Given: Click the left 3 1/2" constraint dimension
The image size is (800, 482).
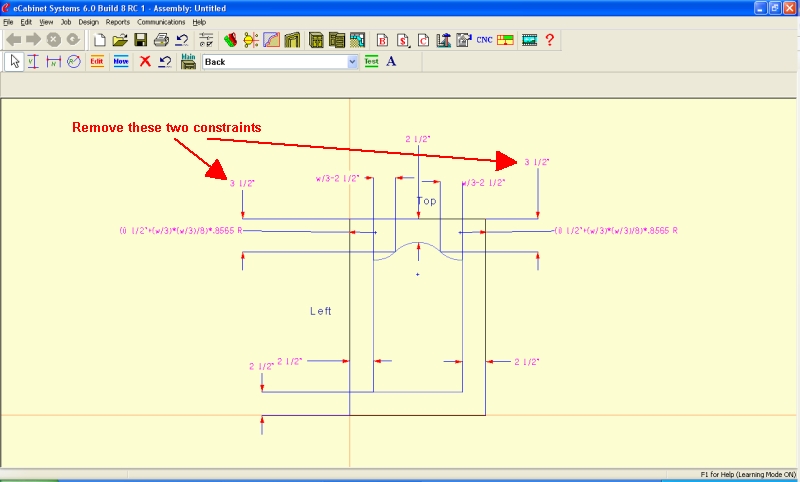Looking at the screenshot, I should pos(243,183).
